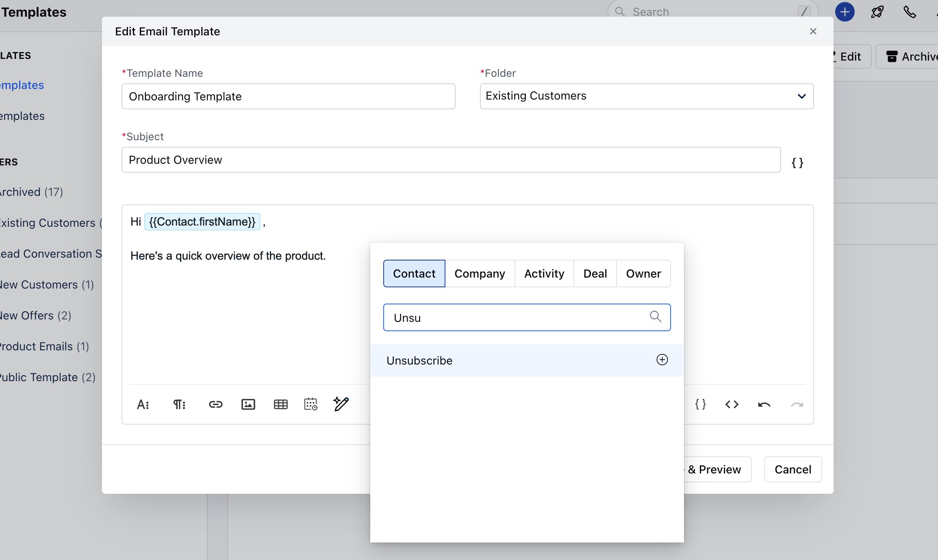The image size is (938, 560).
Task: Insert a table using toolbar icon
Action: click(280, 404)
